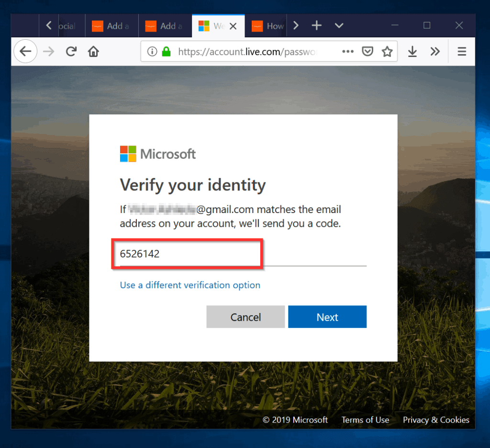Screen dimensions: 490x448
Task: Click the 'Verify your identity' heading
Action: coord(193,185)
